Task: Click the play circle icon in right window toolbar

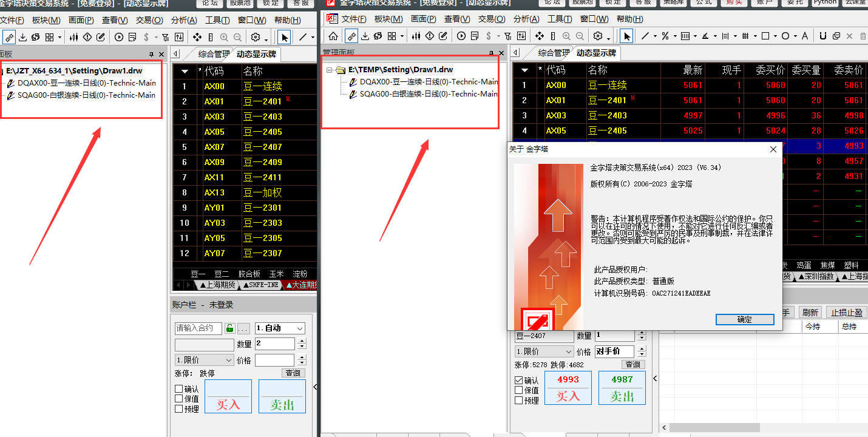Action: click(461, 36)
